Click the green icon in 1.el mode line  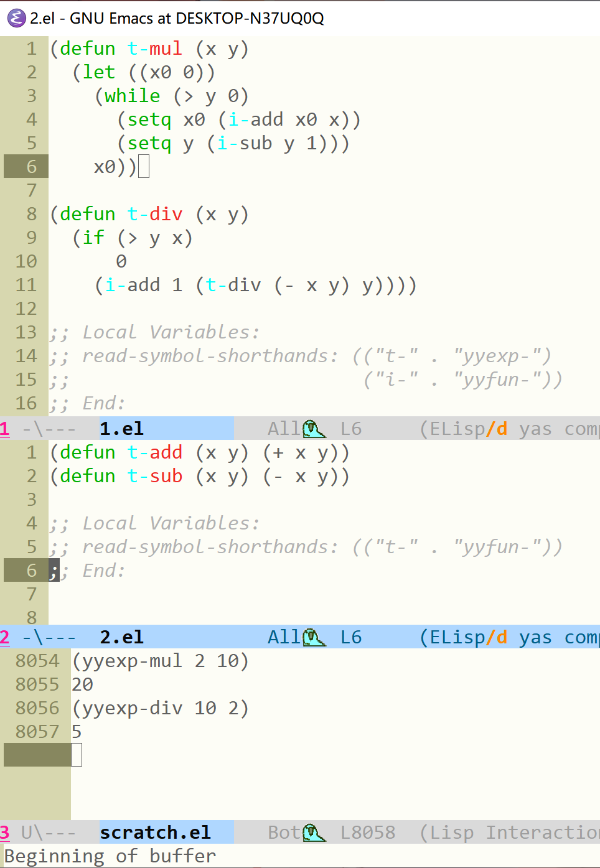coord(314,429)
